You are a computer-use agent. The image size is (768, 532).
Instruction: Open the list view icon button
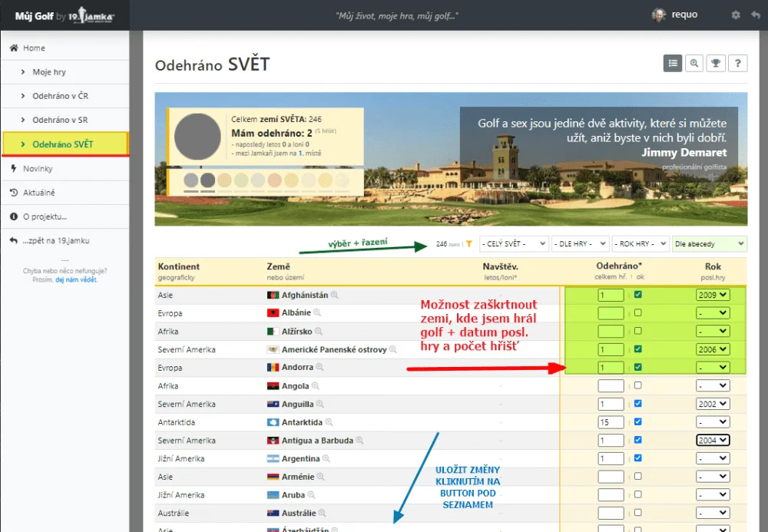(x=673, y=63)
